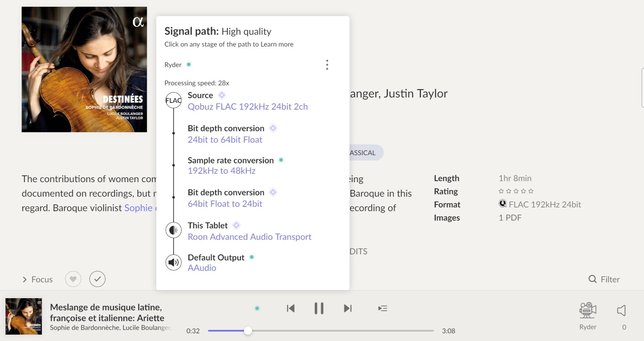Open the Filter search
Viewport: 644px width, 341px height.
click(x=604, y=279)
